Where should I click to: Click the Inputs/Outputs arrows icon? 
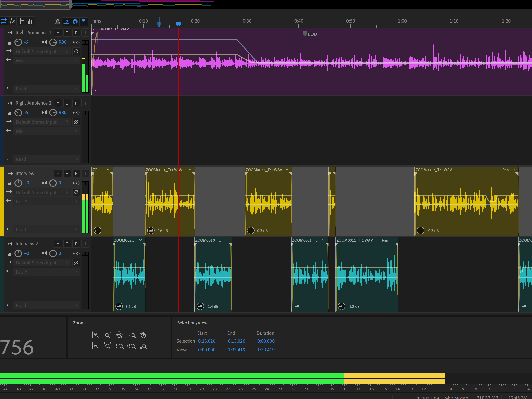(x=4, y=21)
